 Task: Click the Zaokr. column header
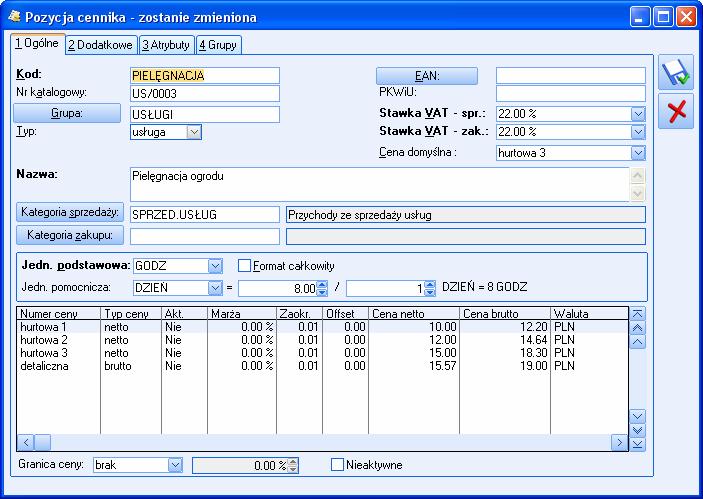[x=299, y=313]
